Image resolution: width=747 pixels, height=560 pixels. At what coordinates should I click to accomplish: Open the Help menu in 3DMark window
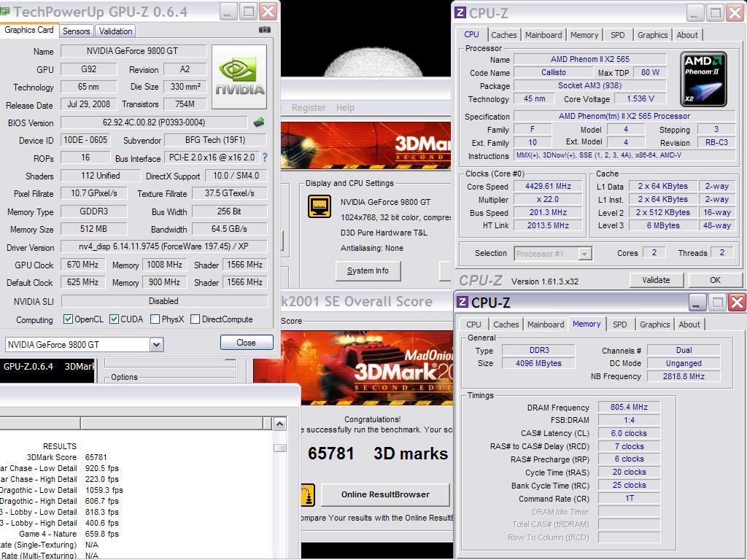coord(345,108)
